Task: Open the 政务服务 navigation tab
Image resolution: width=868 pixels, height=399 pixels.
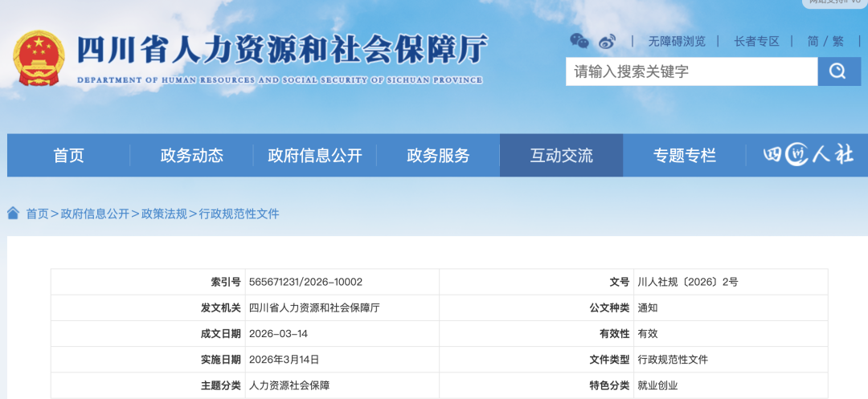Action: click(x=438, y=155)
